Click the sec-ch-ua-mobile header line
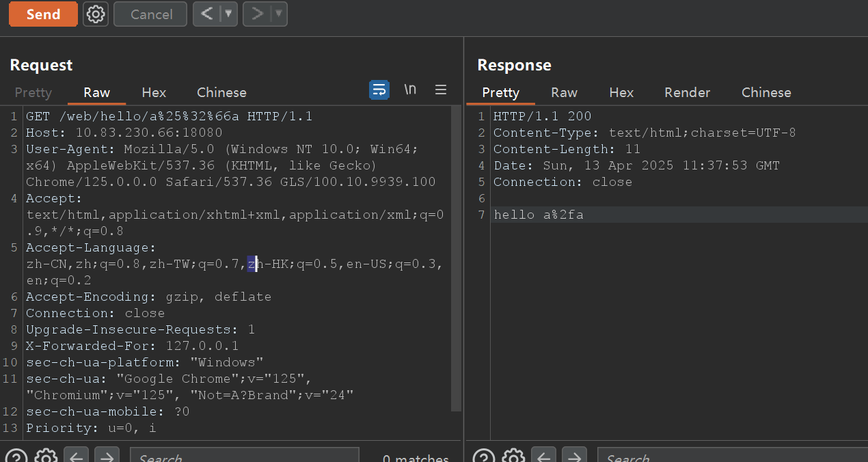This screenshot has height=462, width=868. click(x=107, y=411)
